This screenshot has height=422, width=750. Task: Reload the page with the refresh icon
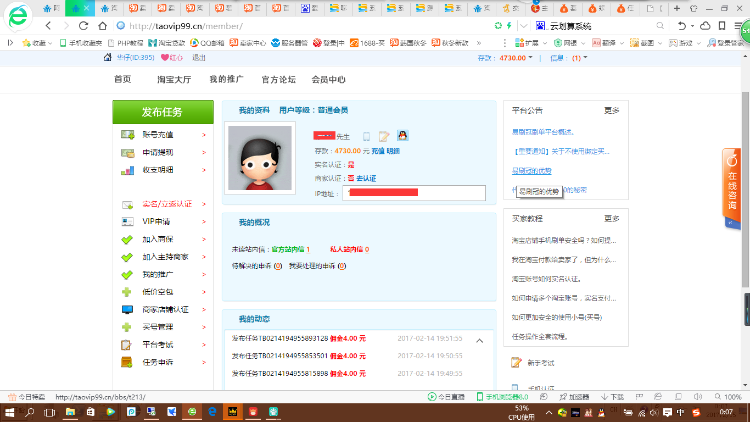pos(83,26)
